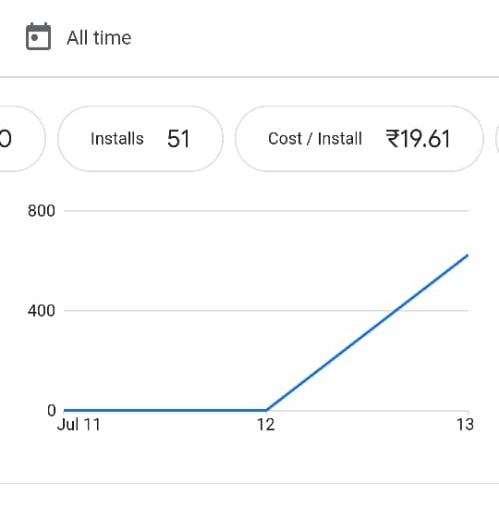This screenshot has width=499, height=507.
Task: Click the installs count value 51
Action: 178,139
